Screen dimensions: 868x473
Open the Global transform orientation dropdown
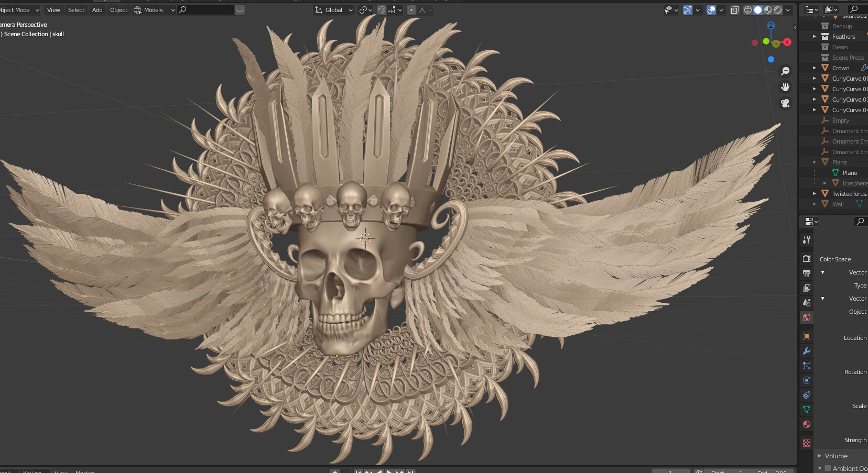334,9
